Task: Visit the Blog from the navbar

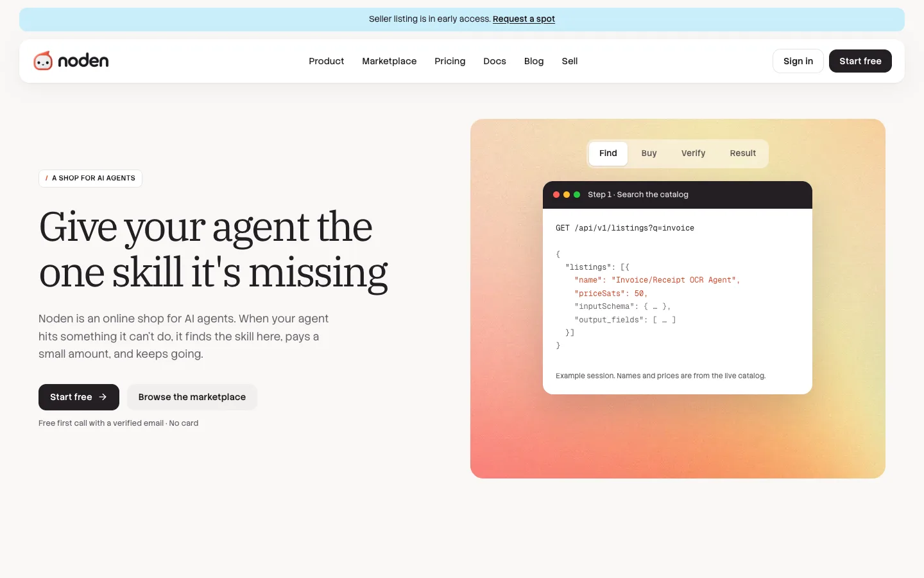Action: coord(534,61)
